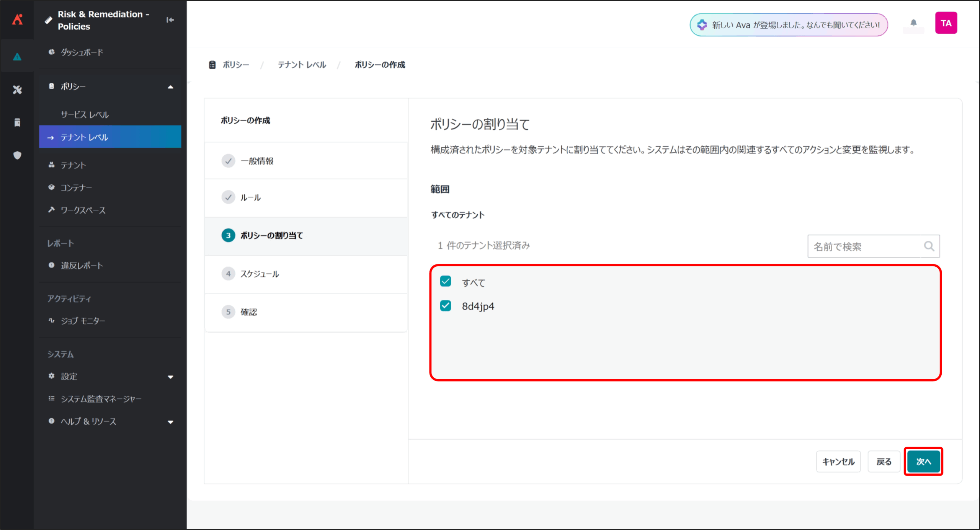Select the wrench tools icon in left rail

point(17,90)
